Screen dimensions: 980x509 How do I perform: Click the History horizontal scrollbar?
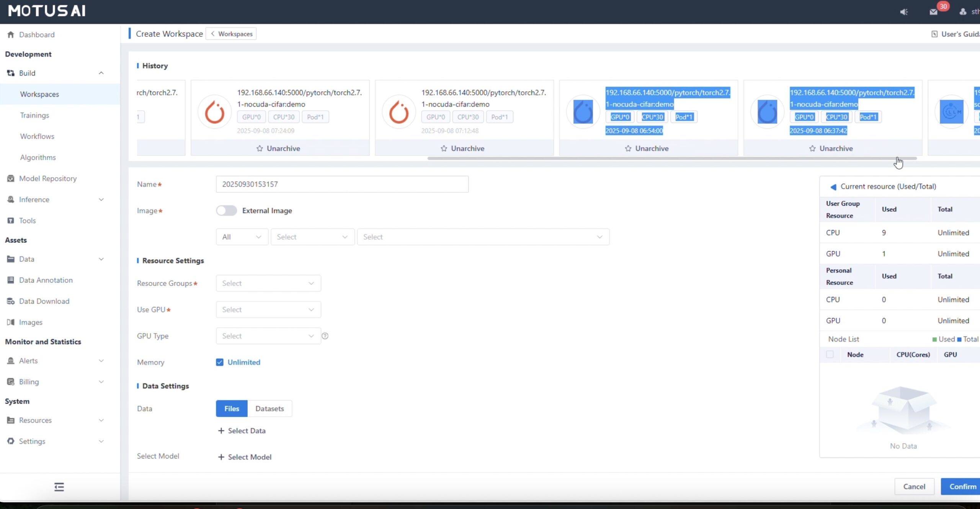point(672,158)
